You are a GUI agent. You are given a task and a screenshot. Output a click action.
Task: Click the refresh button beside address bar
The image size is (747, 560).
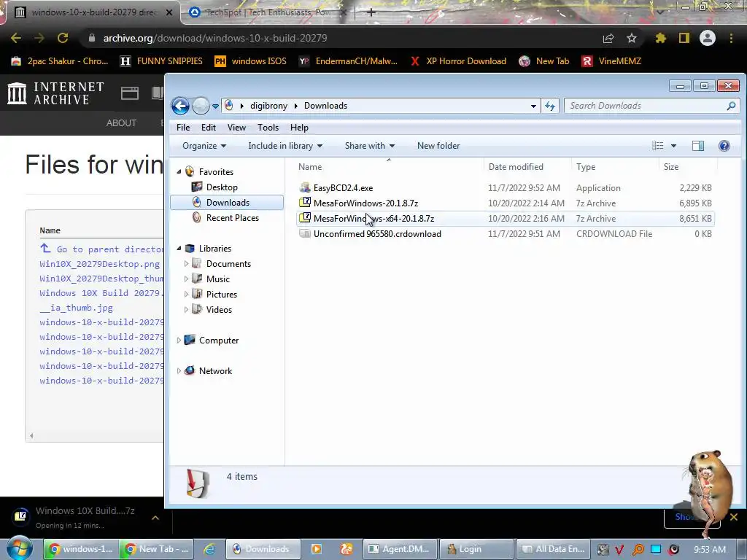[x=550, y=106]
